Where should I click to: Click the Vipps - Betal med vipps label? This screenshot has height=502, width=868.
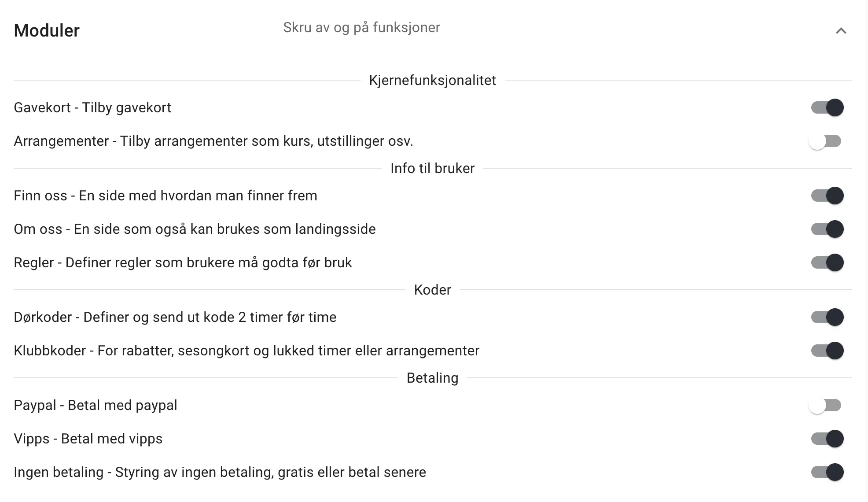88,439
